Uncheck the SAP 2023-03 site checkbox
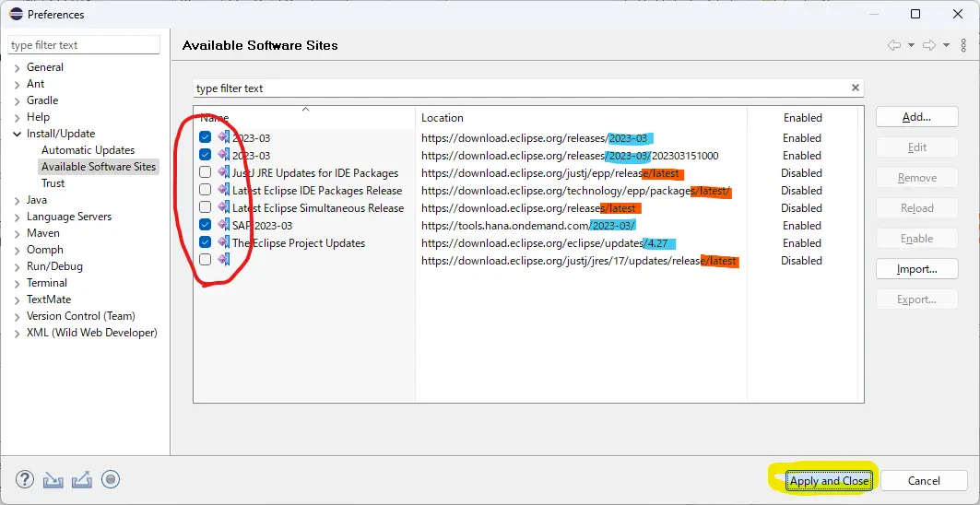The width and height of the screenshot is (980, 505). (205, 225)
